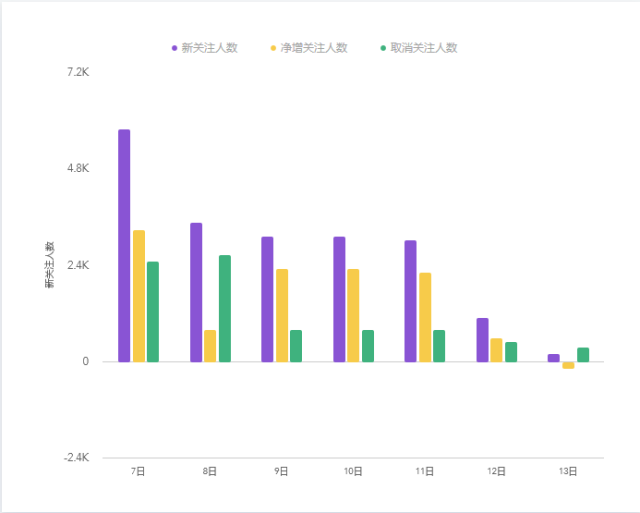This screenshot has width=640, height=513.
Task: Click the 0 y-axis value
Action: pos(85,361)
